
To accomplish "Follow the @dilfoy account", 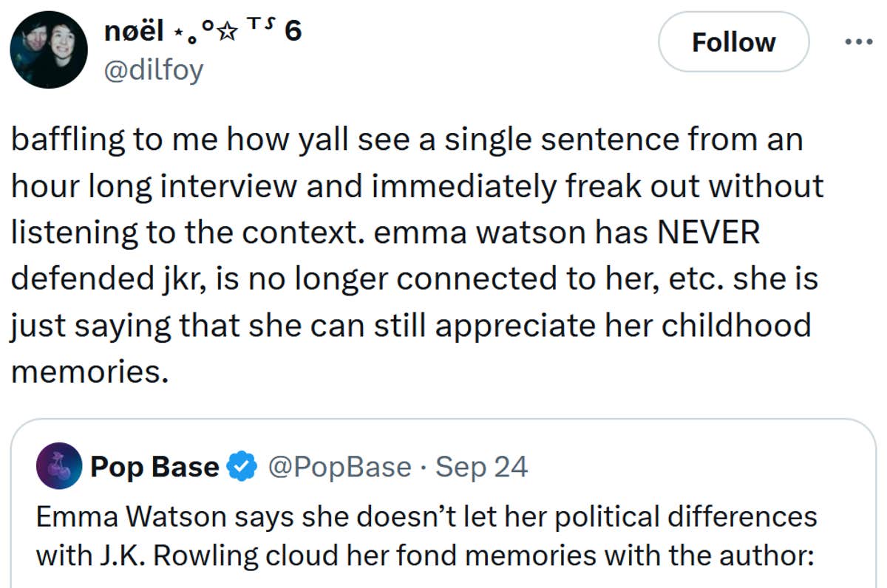I will click(x=733, y=42).
